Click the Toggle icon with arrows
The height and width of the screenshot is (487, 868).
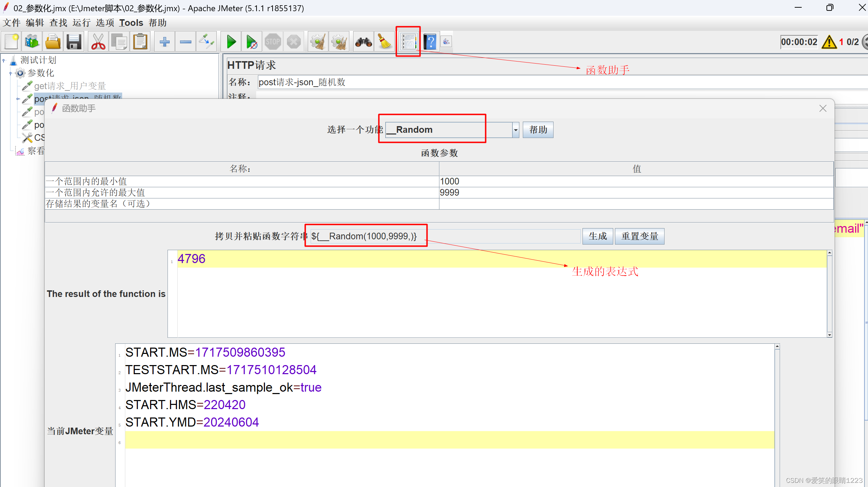point(206,42)
